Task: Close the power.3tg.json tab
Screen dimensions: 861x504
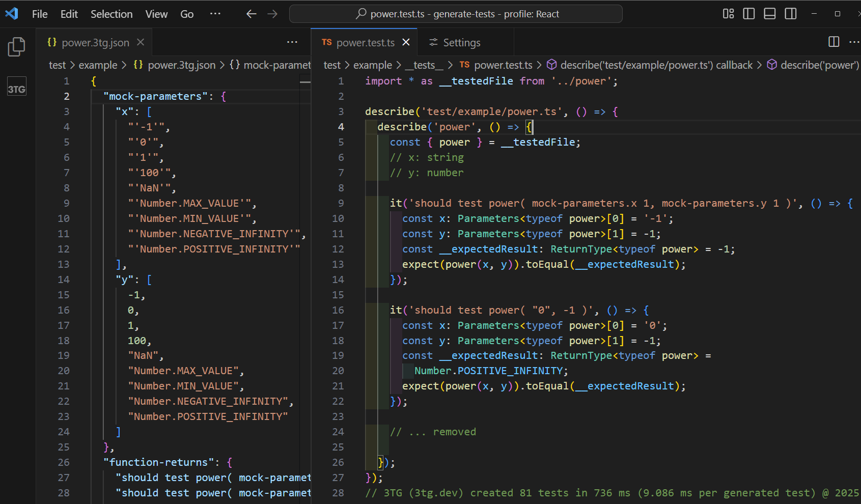Action: [x=140, y=42]
